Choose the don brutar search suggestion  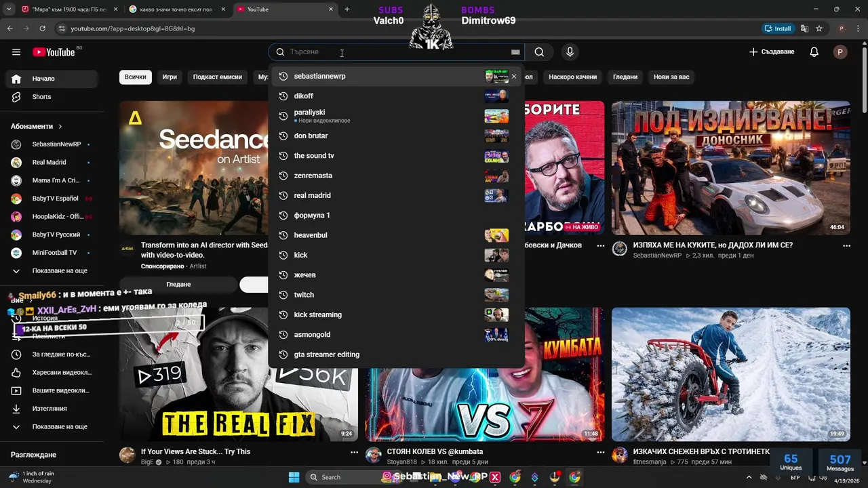tap(397, 136)
